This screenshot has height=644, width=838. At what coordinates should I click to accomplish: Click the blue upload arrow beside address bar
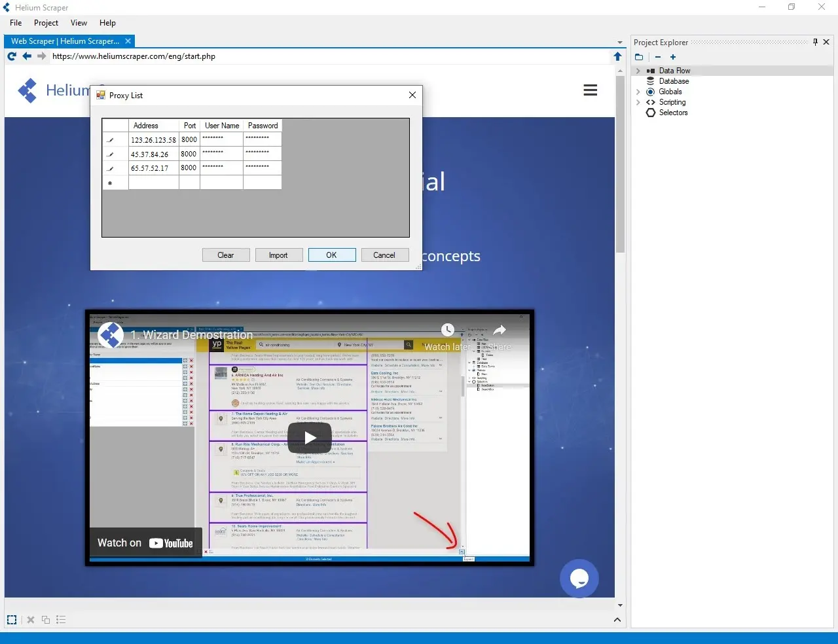(x=617, y=56)
